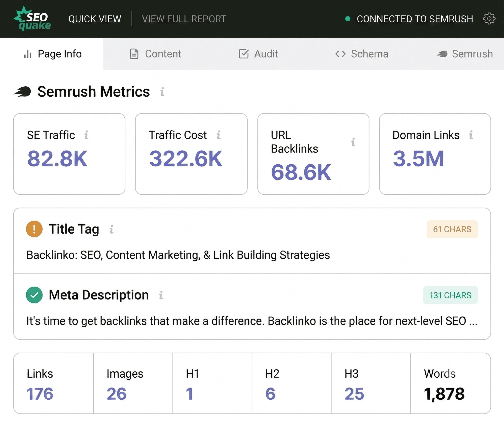Screen dimensions: 504x425
Task: Click the H2 count 6
Action: pos(270,394)
